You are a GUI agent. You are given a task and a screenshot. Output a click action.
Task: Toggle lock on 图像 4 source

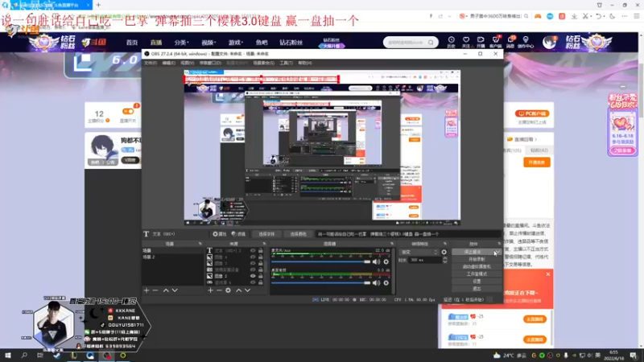click(x=260, y=257)
